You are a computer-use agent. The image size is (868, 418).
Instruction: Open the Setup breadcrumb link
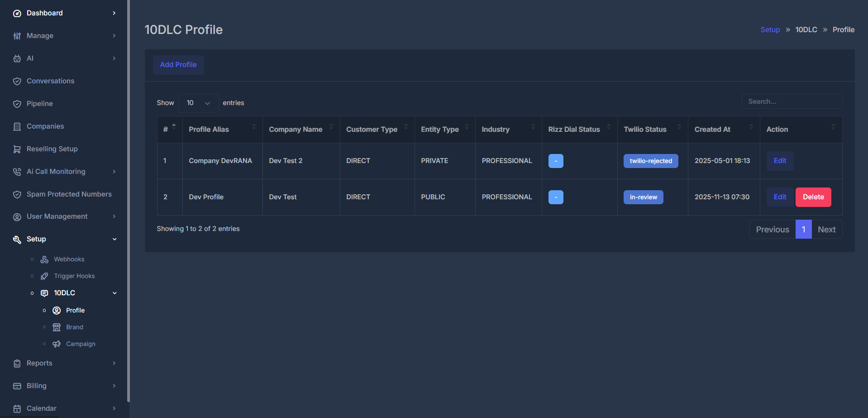click(x=770, y=29)
